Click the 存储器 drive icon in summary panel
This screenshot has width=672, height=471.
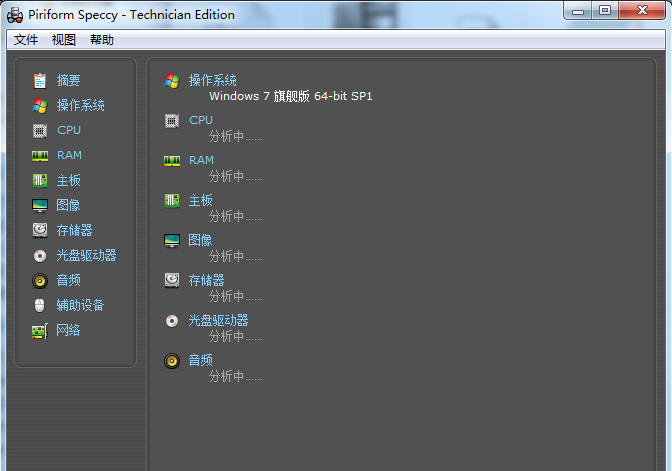point(172,280)
